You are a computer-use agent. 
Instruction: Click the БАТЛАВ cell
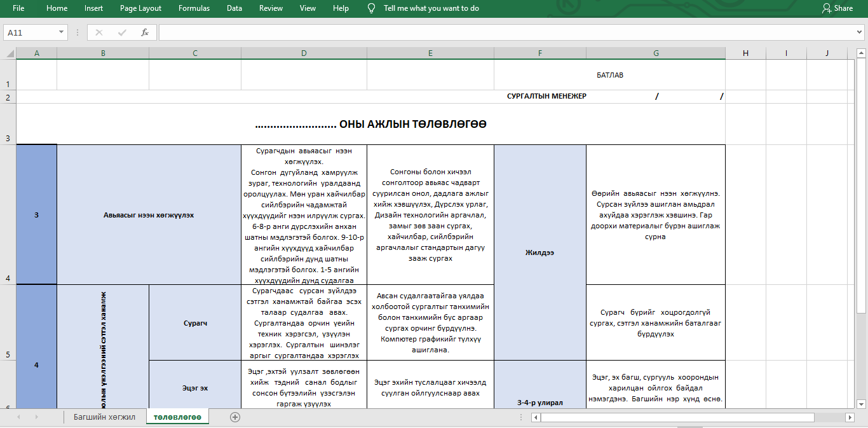pyautogui.click(x=610, y=75)
